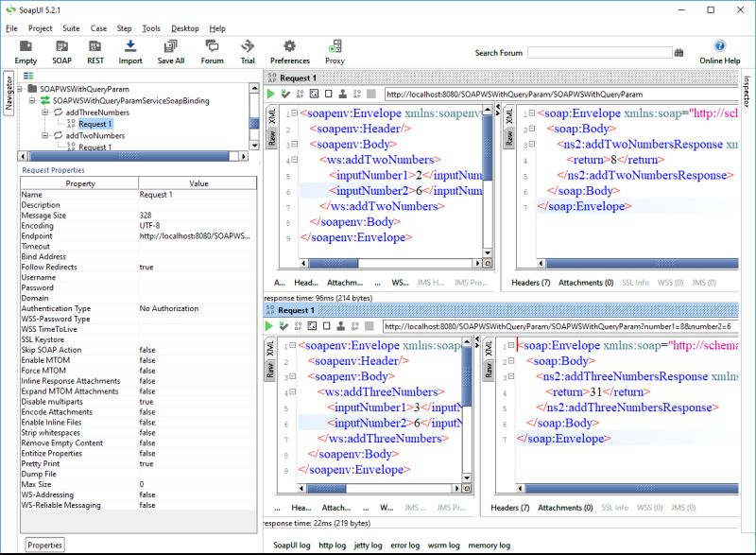Create a new SOAP project from toolbar
756x555 pixels.
point(61,46)
